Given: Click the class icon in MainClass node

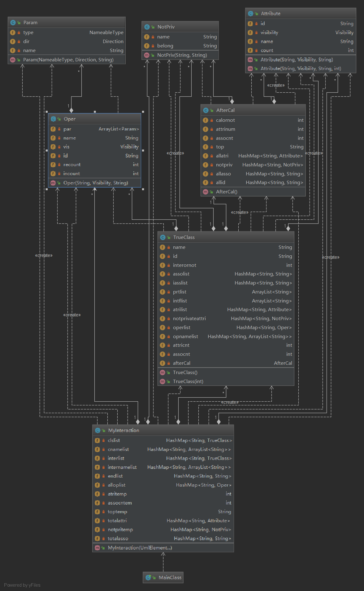Looking at the screenshot, I should (148, 577).
